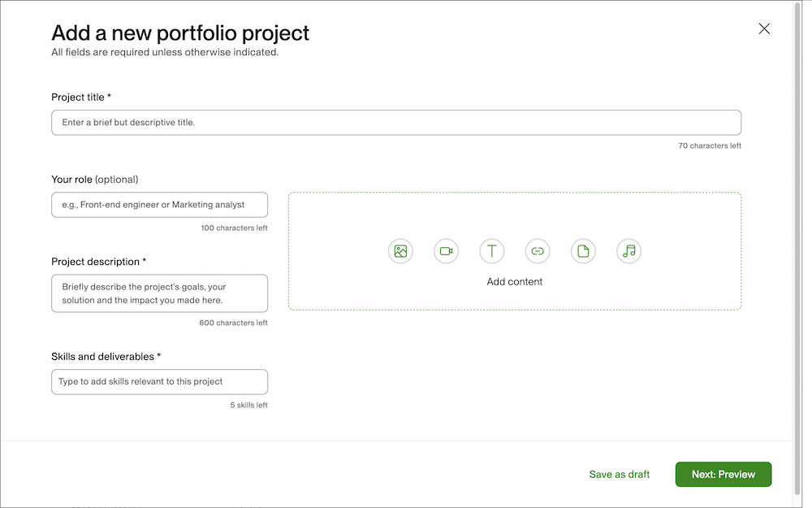The height and width of the screenshot is (508, 812).
Task: Click the Project description text box
Action: (159, 293)
